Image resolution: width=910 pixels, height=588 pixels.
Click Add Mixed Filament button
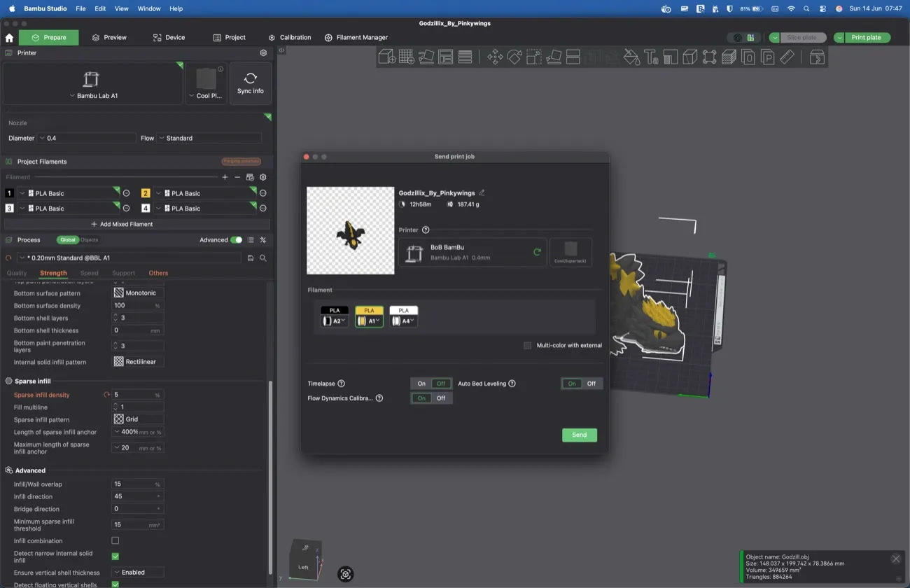click(136, 224)
